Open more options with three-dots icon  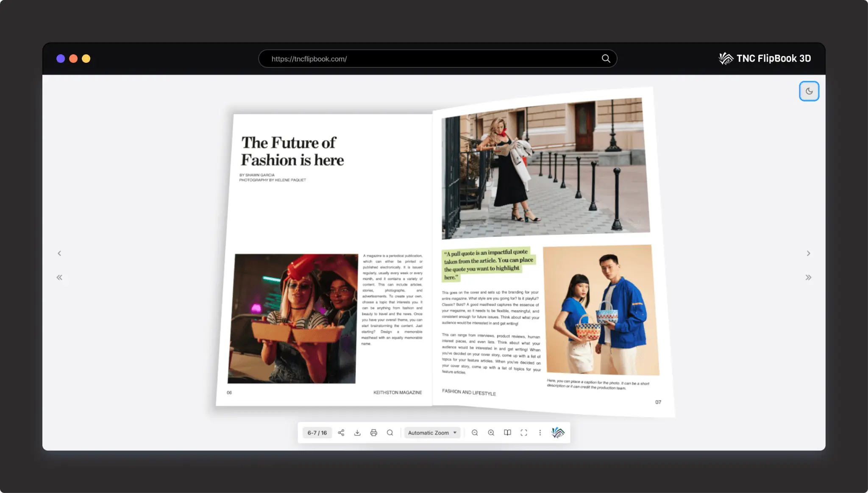pyautogui.click(x=540, y=433)
